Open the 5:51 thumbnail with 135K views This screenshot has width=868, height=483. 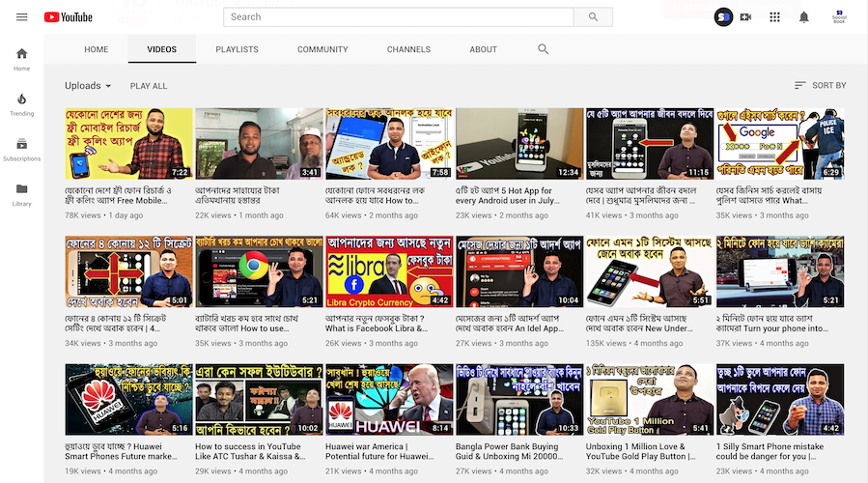click(650, 271)
